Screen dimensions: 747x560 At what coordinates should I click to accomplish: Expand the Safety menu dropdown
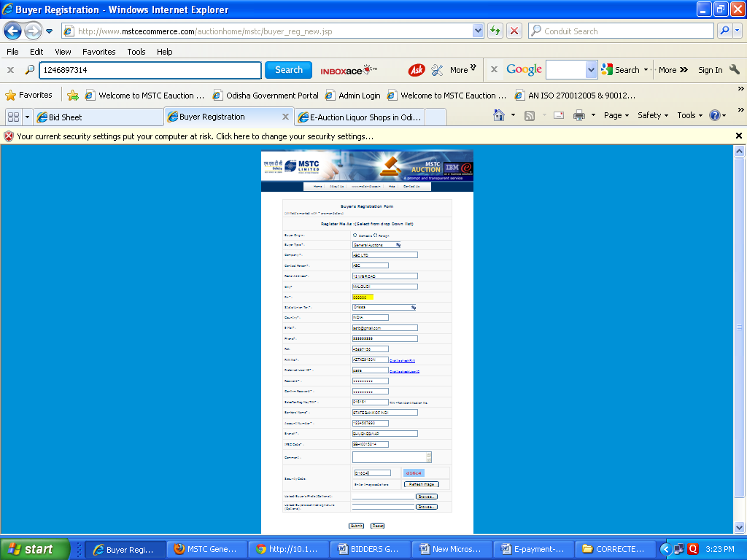[x=653, y=115]
